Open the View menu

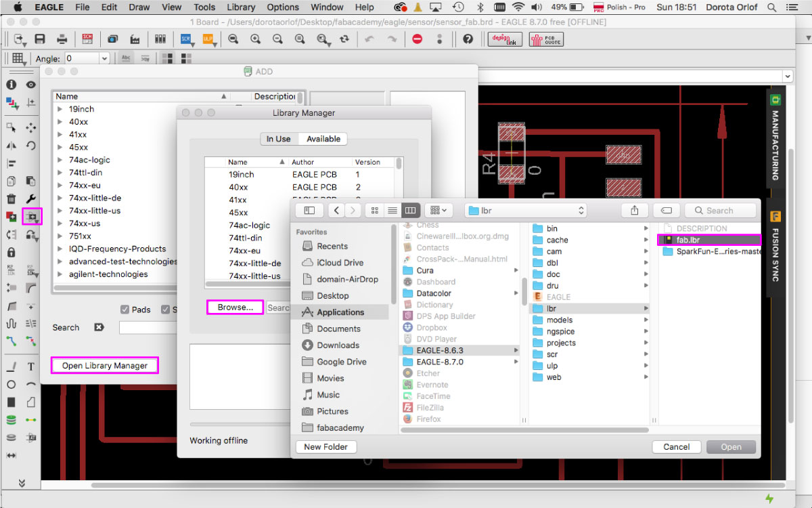[172, 7]
